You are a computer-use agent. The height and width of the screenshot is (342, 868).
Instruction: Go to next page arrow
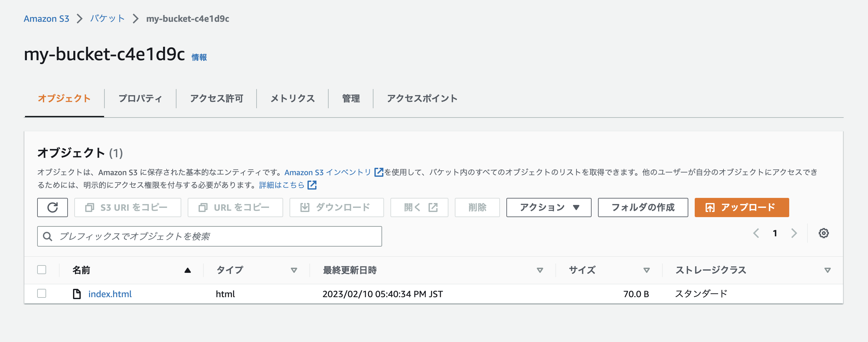tap(794, 233)
